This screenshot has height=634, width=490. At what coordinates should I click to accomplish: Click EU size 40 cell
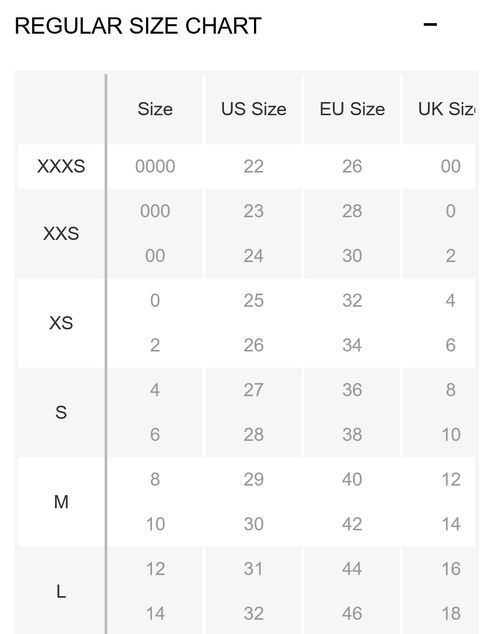[352, 479]
